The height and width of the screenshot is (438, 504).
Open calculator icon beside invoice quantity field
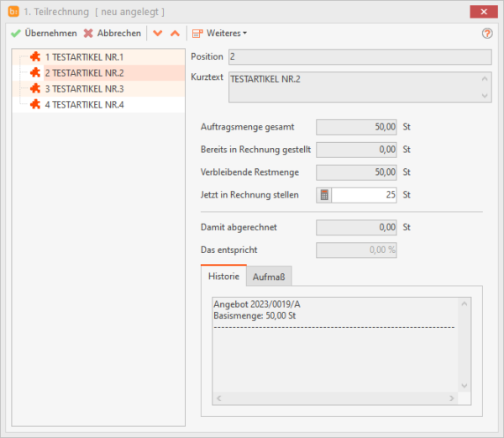324,195
